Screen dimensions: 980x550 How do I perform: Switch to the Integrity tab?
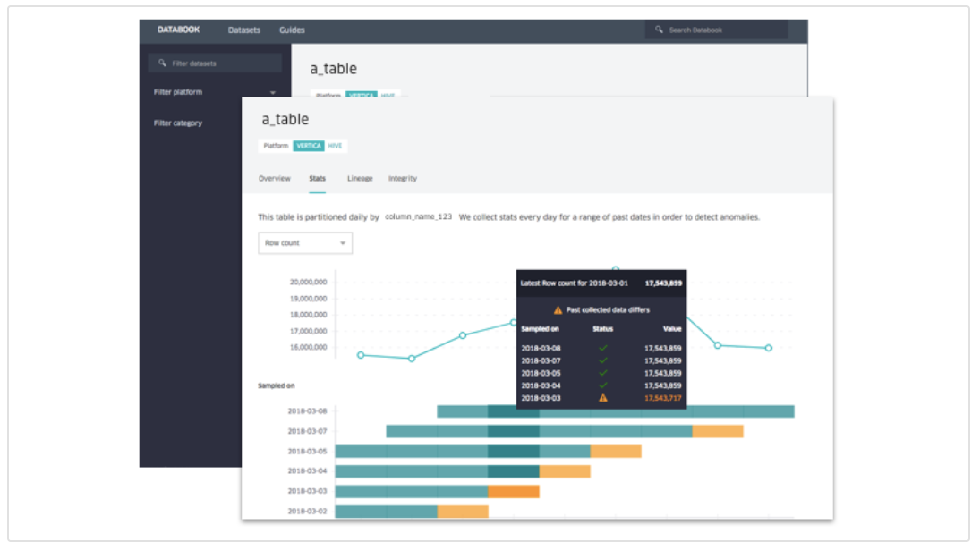(x=403, y=179)
